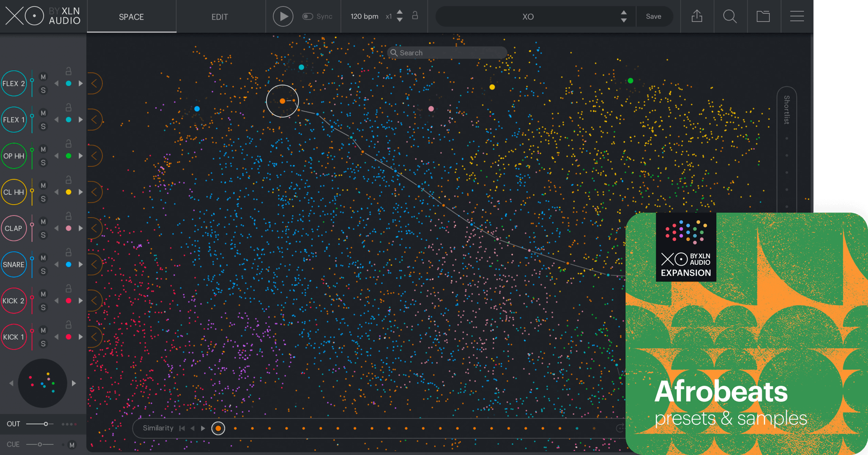Expand the KICK 1 channel chevron
This screenshot has height=455, width=868.
[x=94, y=337]
